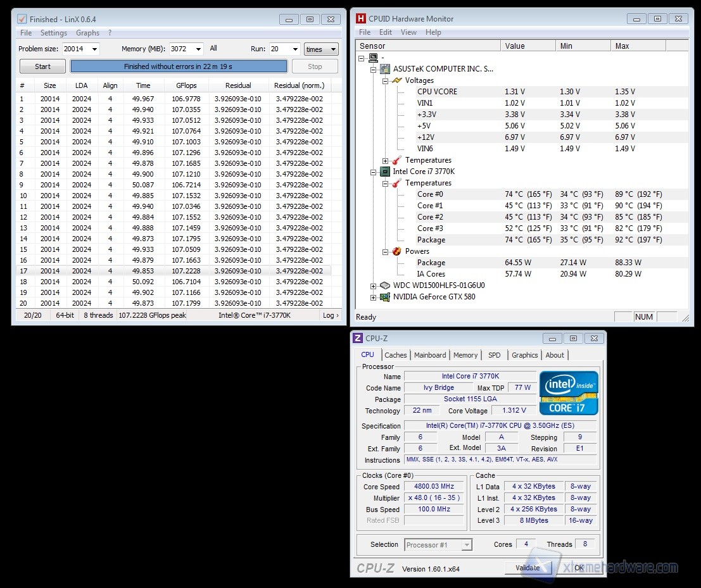Click the Validate button in CPU-Z

(x=527, y=568)
